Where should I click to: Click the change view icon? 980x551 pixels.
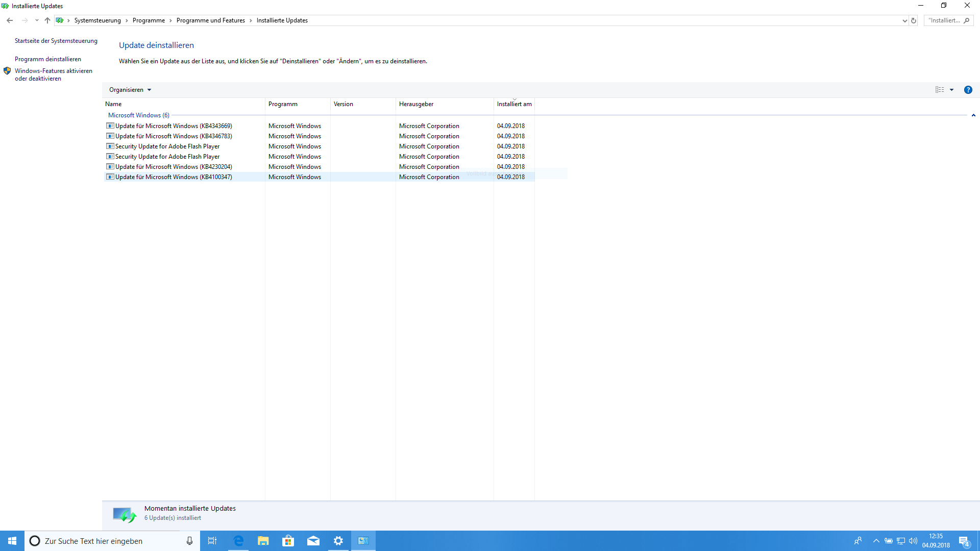939,90
